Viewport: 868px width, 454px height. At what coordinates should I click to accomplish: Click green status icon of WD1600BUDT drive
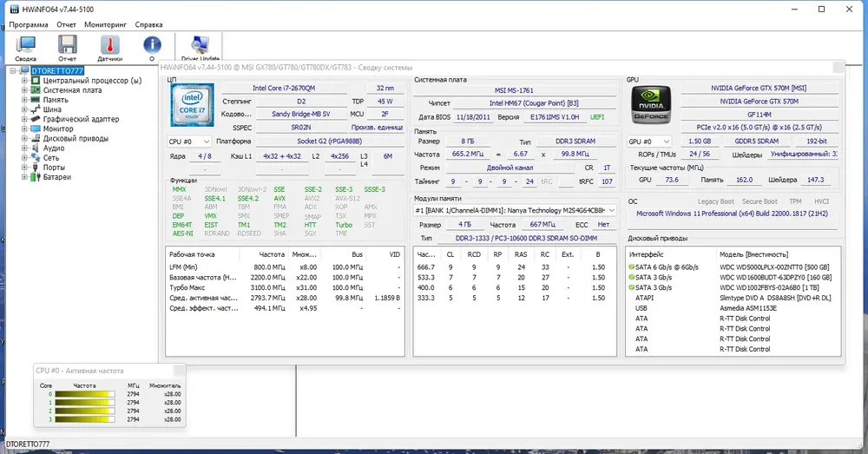click(632, 277)
